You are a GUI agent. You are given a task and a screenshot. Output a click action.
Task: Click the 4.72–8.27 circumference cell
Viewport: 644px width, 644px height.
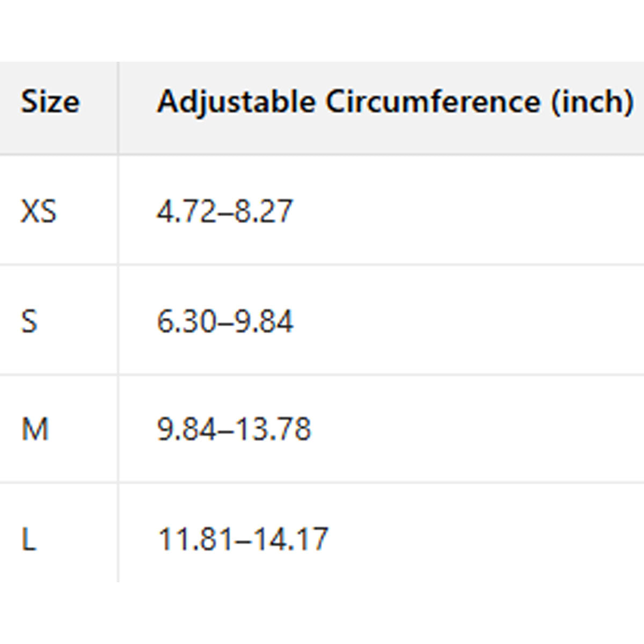pos(225,211)
